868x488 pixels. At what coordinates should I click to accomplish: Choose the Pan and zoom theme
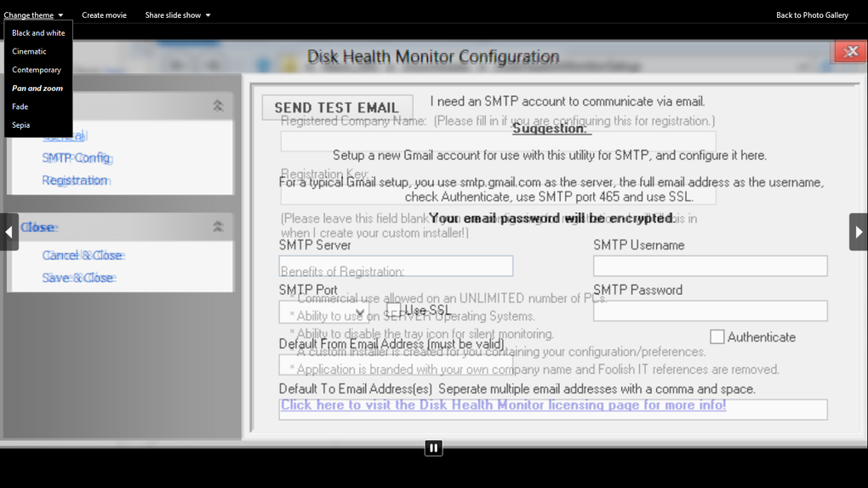(38, 88)
